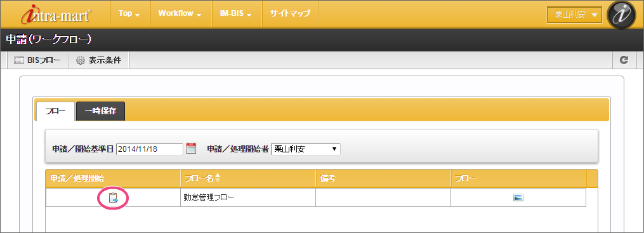644x233 pixels.
Task: Switch to the フロー tab
Action: (55, 111)
